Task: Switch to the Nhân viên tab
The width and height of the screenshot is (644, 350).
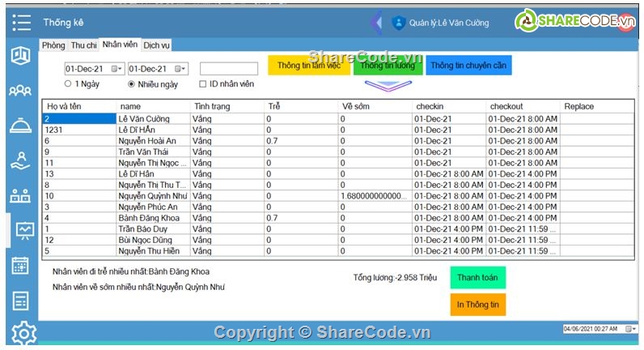Action: pos(120,45)
